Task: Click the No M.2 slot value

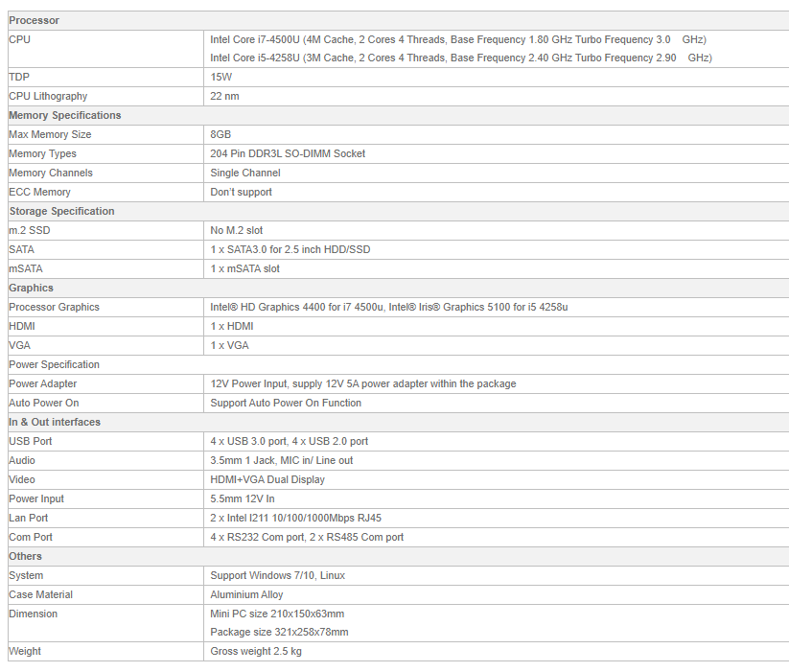Action: click(236, 230)
